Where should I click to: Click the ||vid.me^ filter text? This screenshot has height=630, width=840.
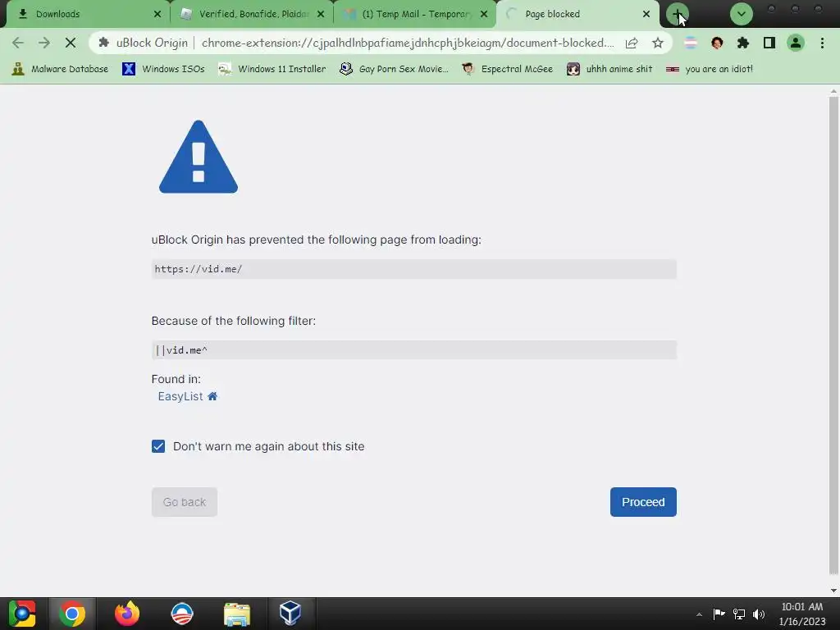181,350
